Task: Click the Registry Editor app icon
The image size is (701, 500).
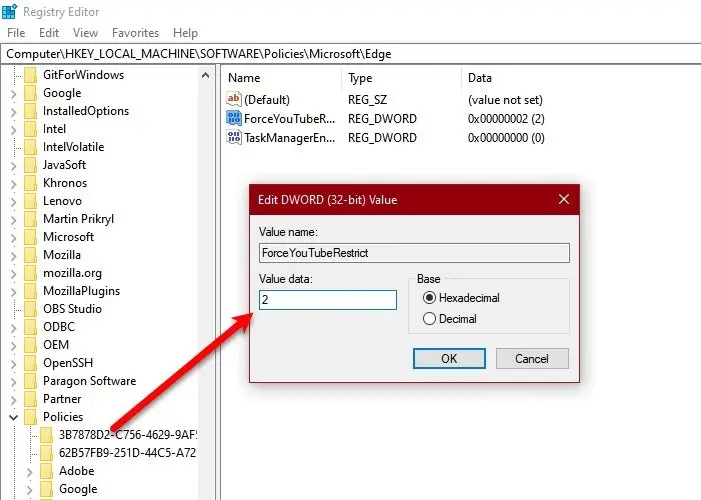Action: pos(9,11)
